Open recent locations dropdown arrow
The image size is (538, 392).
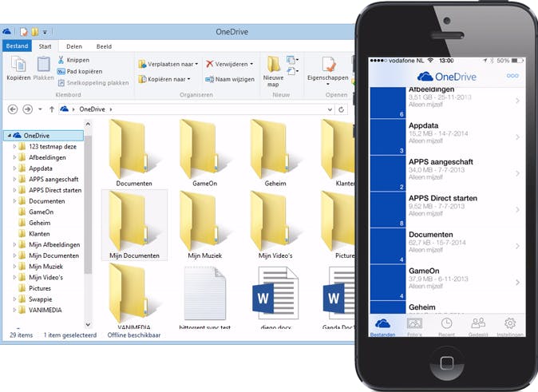tap(40, 109)
